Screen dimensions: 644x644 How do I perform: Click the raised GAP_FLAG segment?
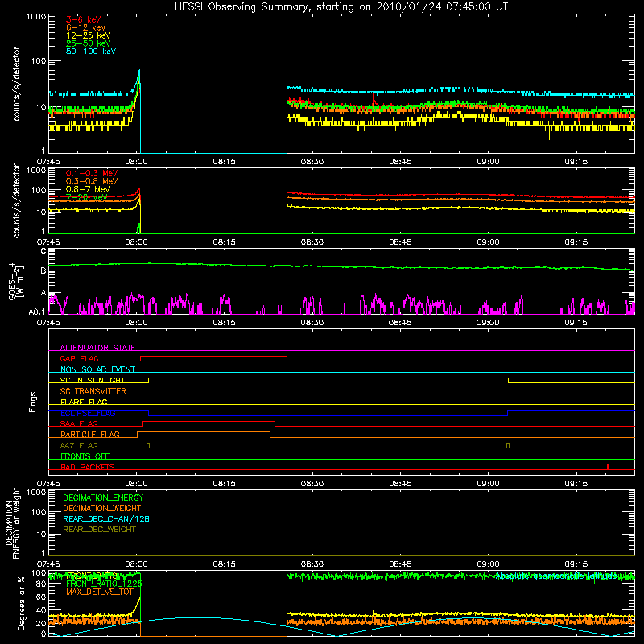(213, 357)
